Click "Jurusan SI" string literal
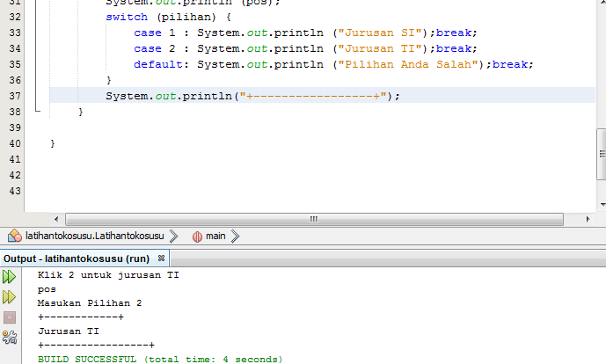606x364 pixels. pos(380,33)
